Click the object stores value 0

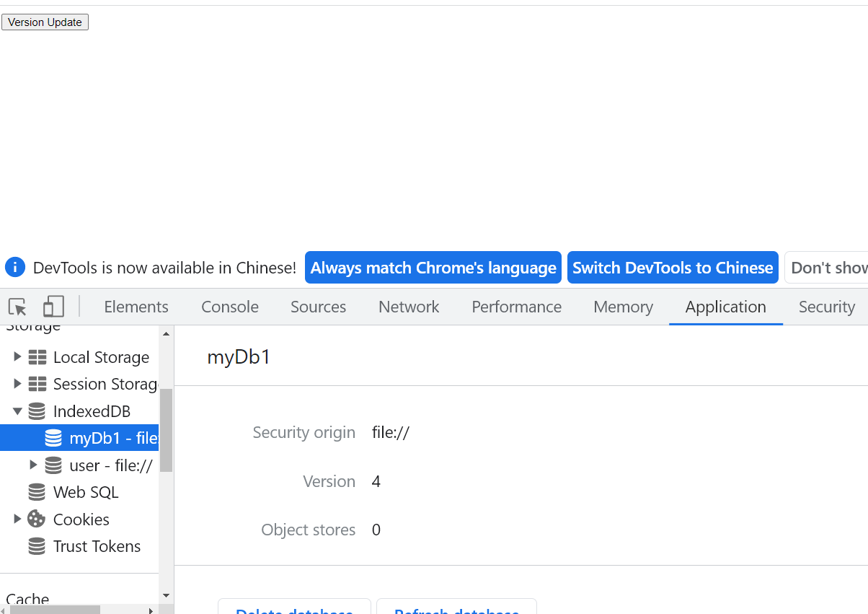coord(376,530)
